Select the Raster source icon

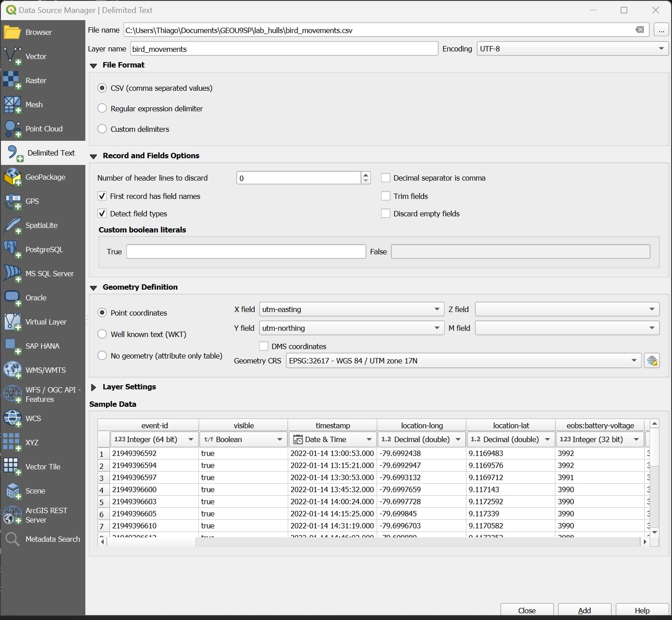[12, 80]
